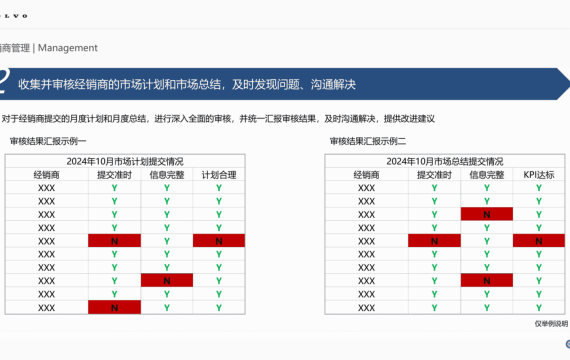Click the red N under 信息完整 in the left table

click(167, 280)
